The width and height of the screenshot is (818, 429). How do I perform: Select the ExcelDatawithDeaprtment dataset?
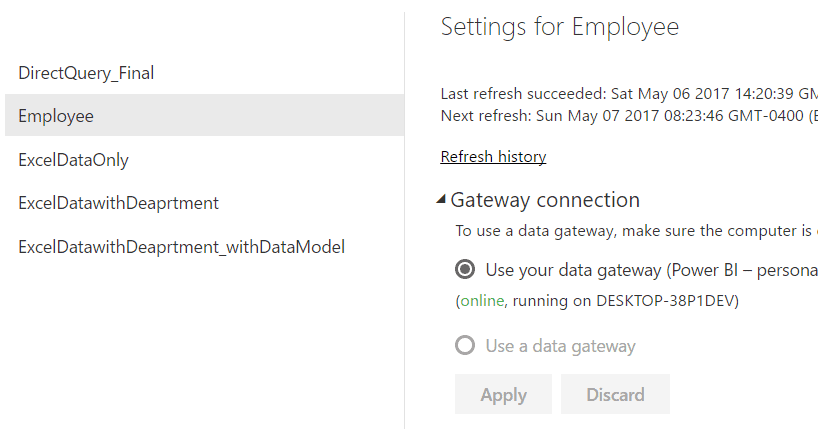[x=118, y=203]
